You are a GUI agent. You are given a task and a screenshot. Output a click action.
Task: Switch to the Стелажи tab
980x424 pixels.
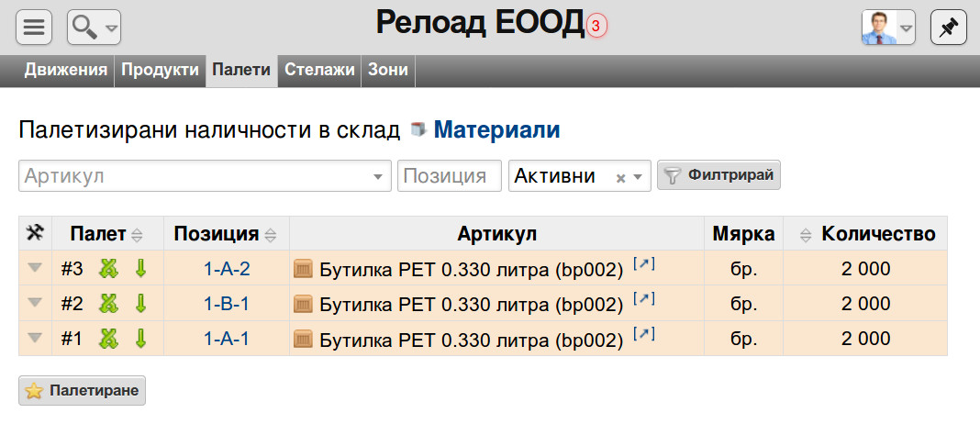point(319,70)
